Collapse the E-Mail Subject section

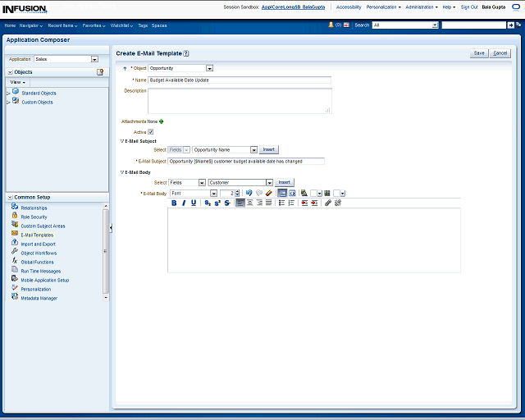pos(121,141)
